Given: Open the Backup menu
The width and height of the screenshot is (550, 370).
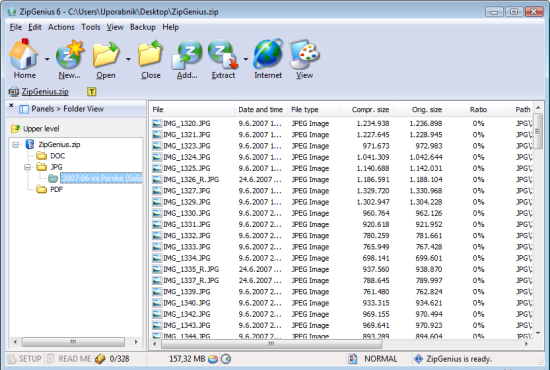Looking at the screenshot, I should click(x=142, y=27).
